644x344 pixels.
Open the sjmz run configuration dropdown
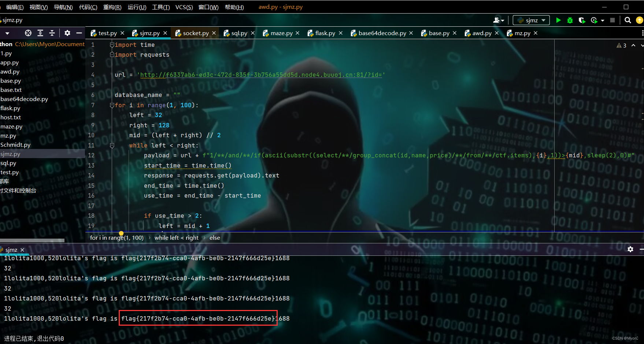(531, 20)
